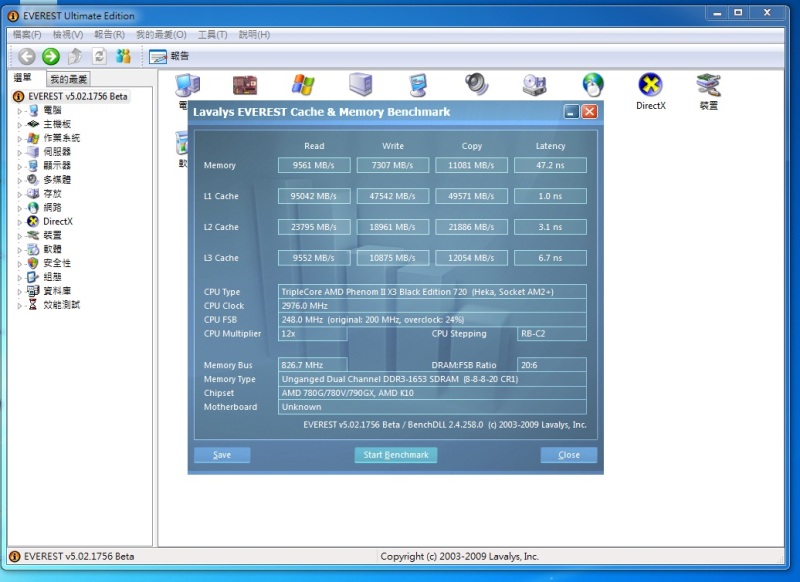This screenshot has height=582, width=800.
Task: Expand the 主機板 tree node arrow
Action: click(20, 124)
